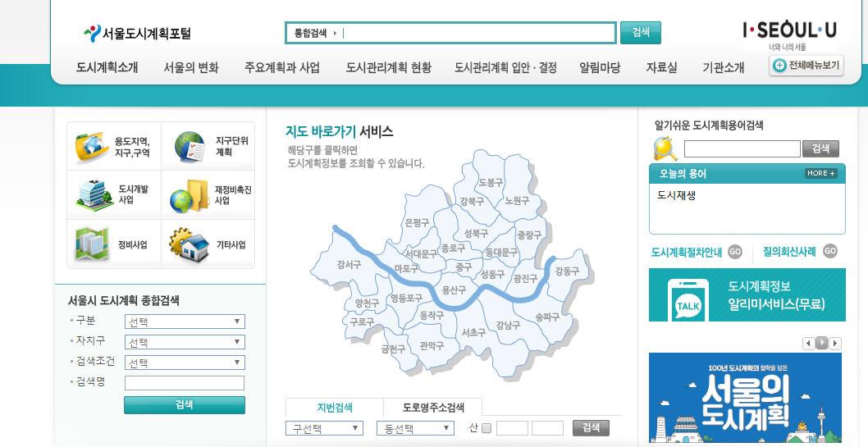Open the 용도지역, 지구,구역 folder globe icon
Viewport: 868px width, 447px height.
[92, 147]
